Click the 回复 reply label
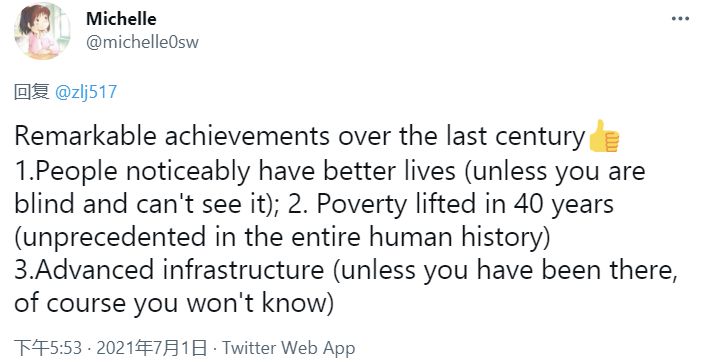Screen dimensions: 710x362 [32, 92]
